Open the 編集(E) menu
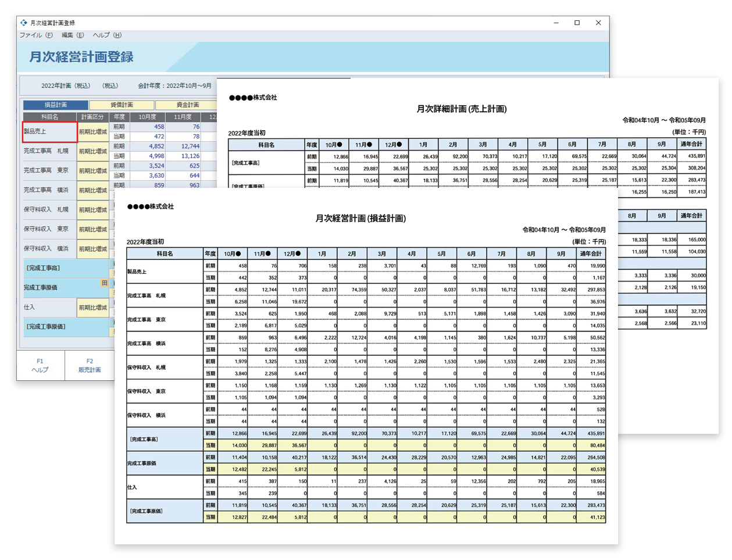 click(73, 35)
